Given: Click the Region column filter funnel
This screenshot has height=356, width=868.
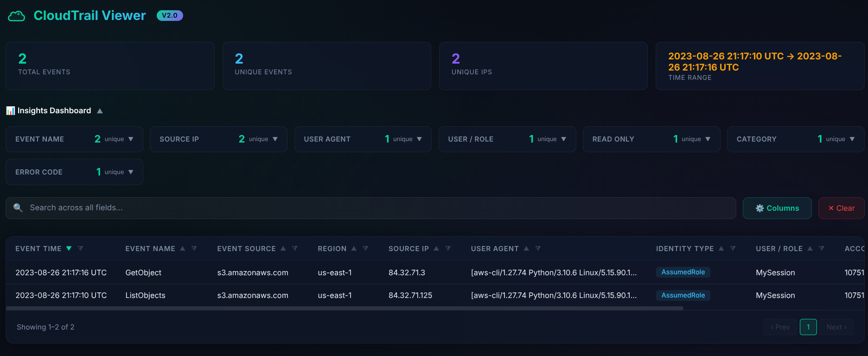Looking at the screenshot, I should click(365, 249).
